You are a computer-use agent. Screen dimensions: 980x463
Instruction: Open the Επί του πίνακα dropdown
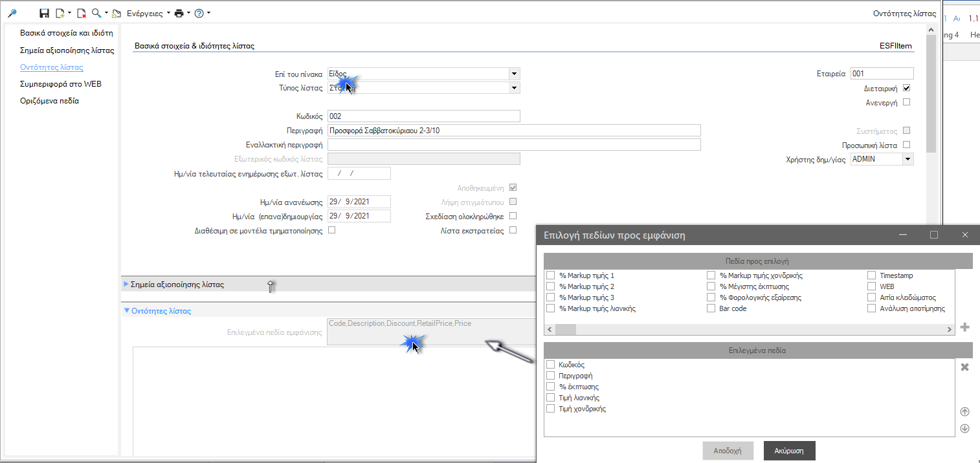514,74
